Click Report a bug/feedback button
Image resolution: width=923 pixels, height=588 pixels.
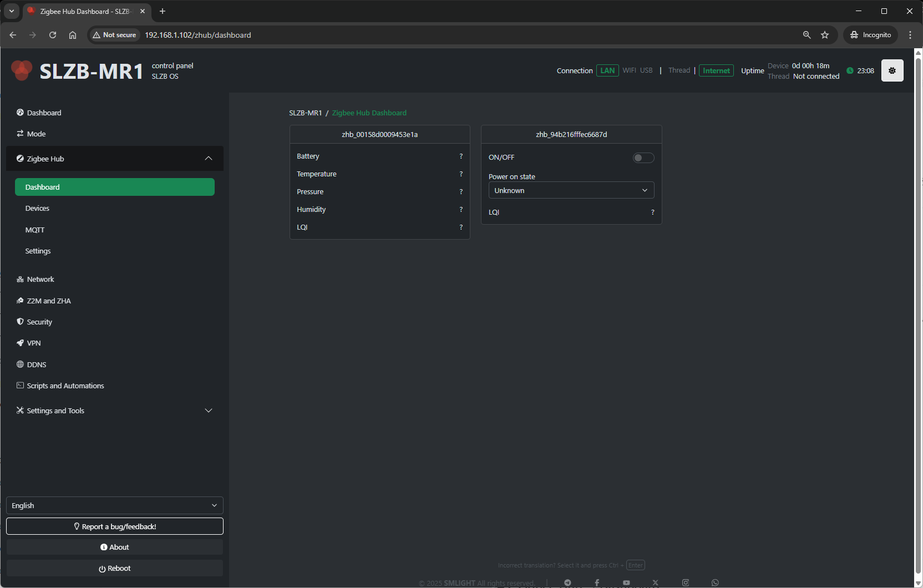click(x=114, y=526)
